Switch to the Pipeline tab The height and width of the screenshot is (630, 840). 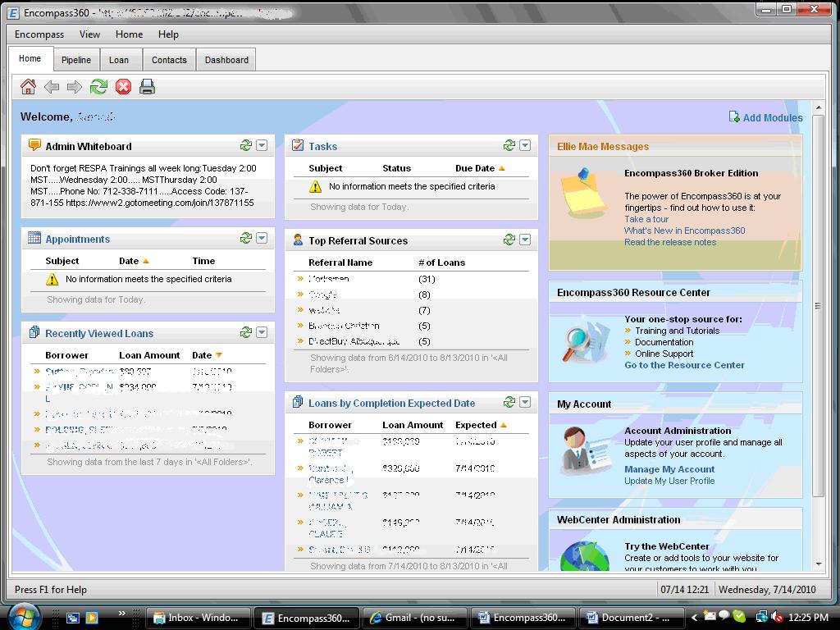pyautogui.click(x=76, y=60)
